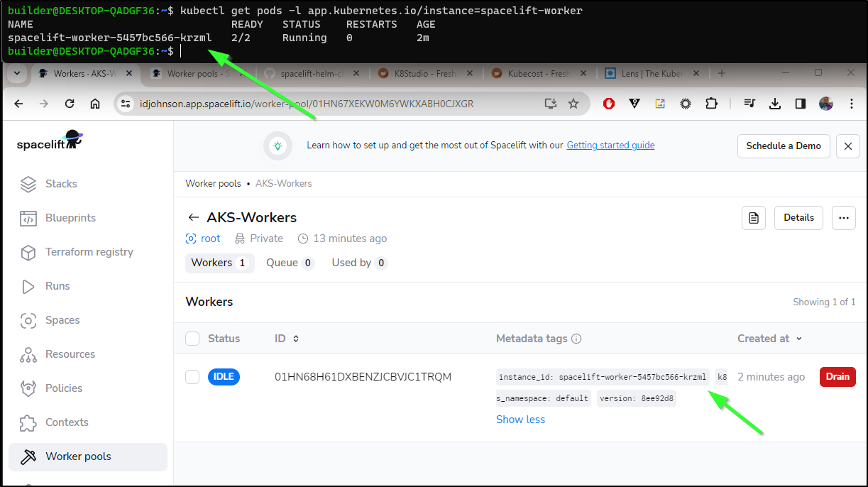868x487 pixels.
Task: Bookmark this page with the star icon
Action: pos(573,104)
